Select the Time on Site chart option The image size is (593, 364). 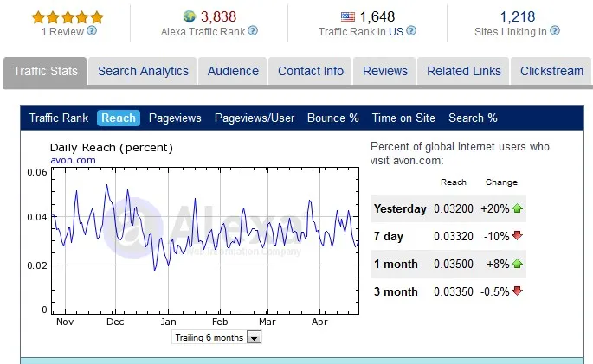point(403,118)
